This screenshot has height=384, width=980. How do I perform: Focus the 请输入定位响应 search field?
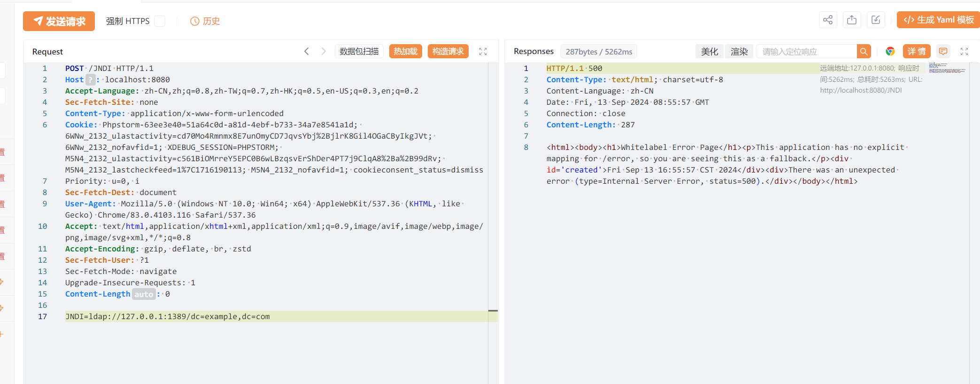point(807,52)
